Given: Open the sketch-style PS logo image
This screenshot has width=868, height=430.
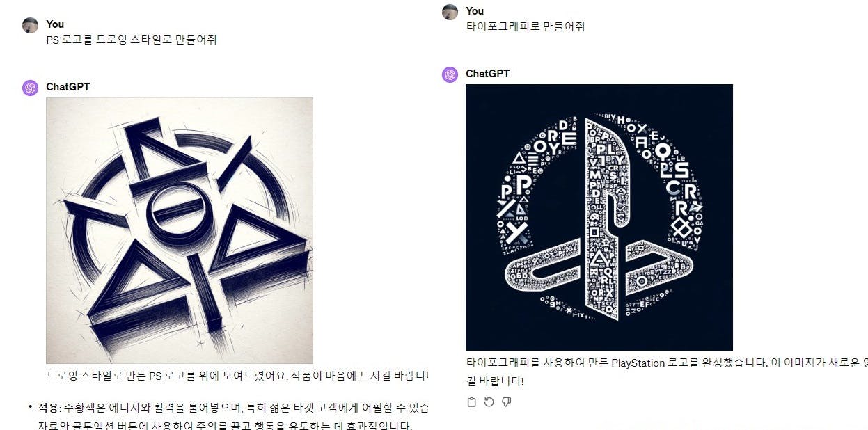Looking at the screenshot, I should click(x=180, y=230).
